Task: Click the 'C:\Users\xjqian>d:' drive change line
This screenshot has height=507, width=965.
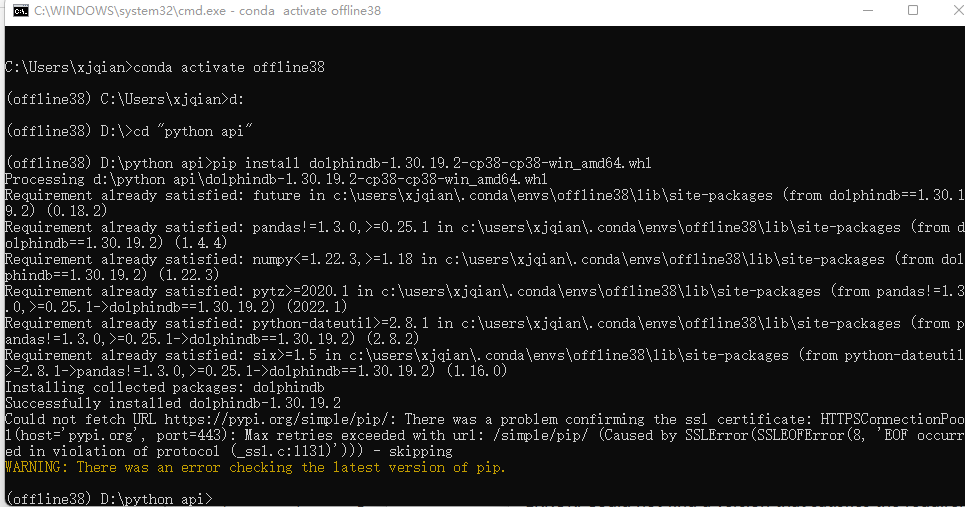Action: coord(125,100)
